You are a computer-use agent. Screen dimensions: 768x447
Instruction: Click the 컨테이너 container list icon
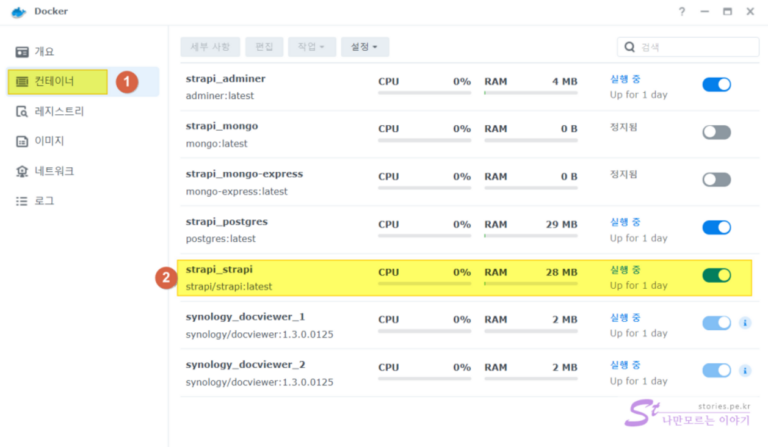[22, 81]
